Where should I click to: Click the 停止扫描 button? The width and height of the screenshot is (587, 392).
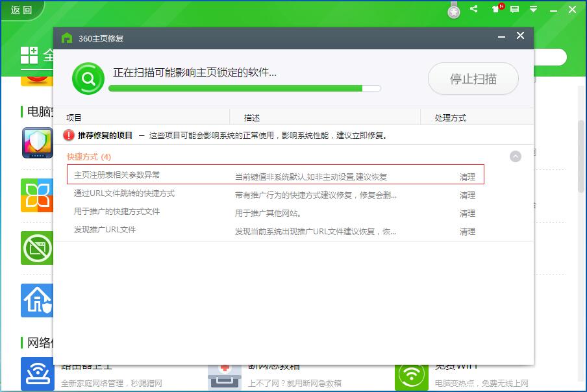pos(473,78)
